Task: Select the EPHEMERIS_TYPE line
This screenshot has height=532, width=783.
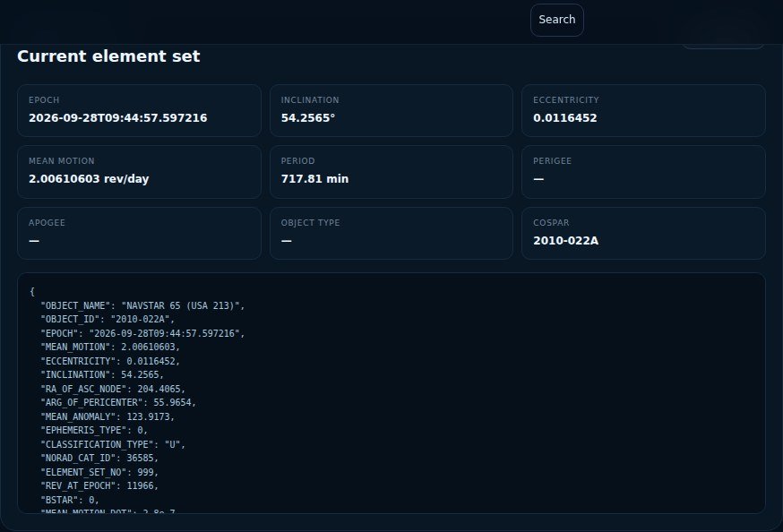Action: pyautogui.click(x=94, y=430)
